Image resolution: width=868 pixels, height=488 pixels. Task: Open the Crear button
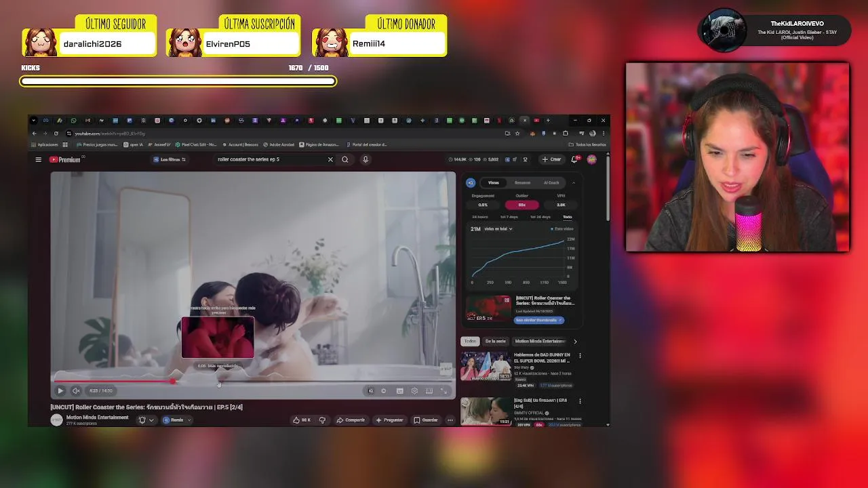[551, 159]
